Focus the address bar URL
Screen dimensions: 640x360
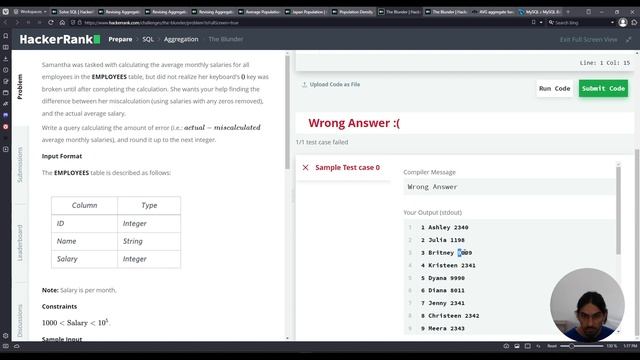[x=161, y=22]
